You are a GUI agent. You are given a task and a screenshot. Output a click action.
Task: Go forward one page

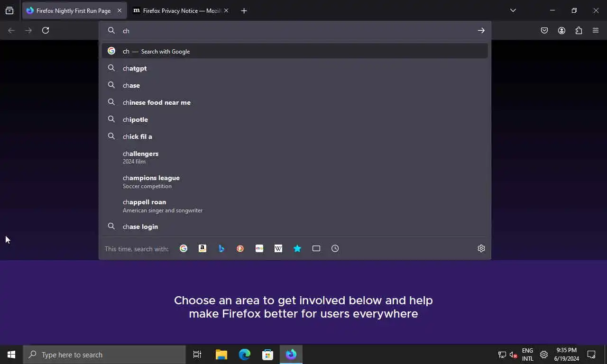point(28,30)
